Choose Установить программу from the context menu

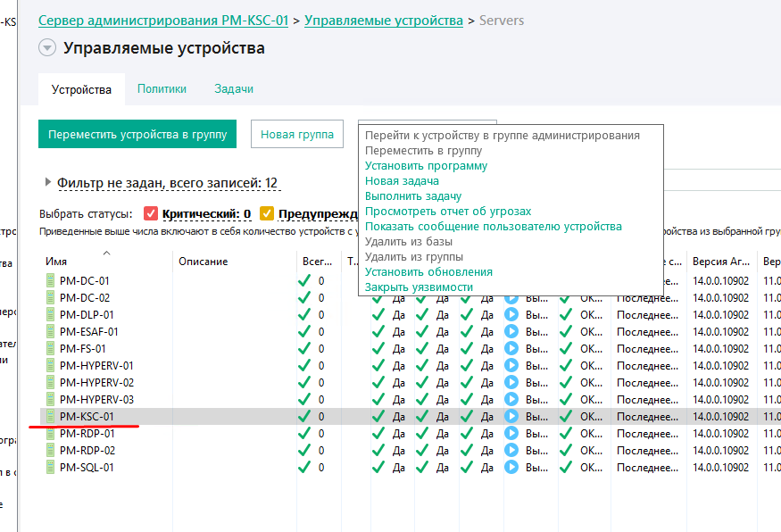pos(426,166)
